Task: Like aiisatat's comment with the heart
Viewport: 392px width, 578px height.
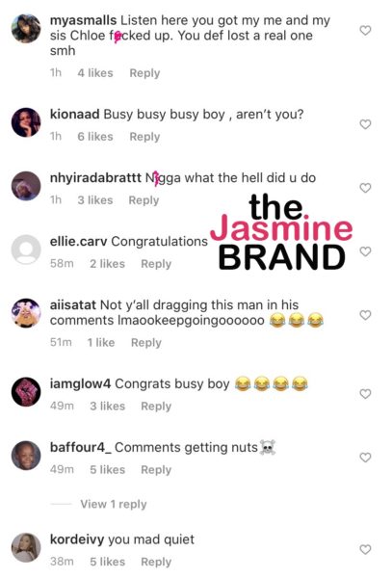Action: click(365, 315)
